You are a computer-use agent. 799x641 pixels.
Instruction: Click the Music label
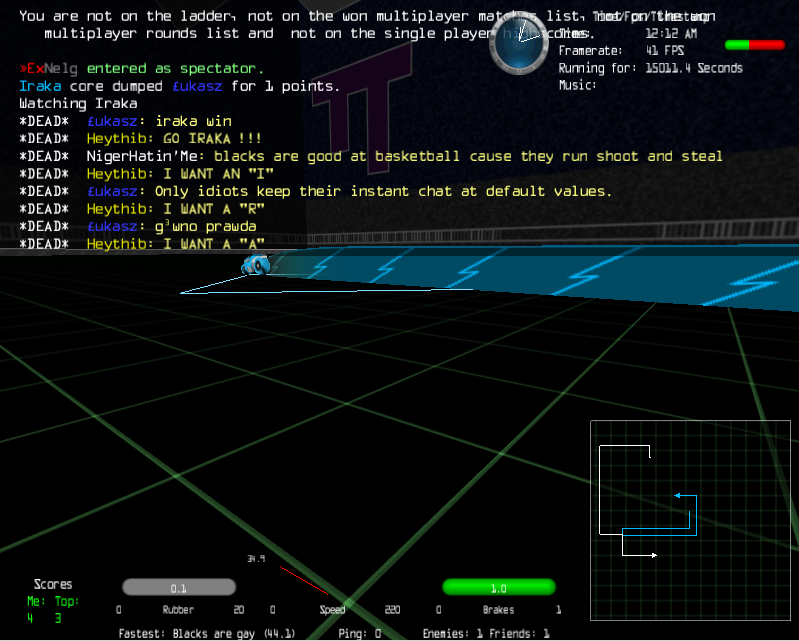click(577, 85)
